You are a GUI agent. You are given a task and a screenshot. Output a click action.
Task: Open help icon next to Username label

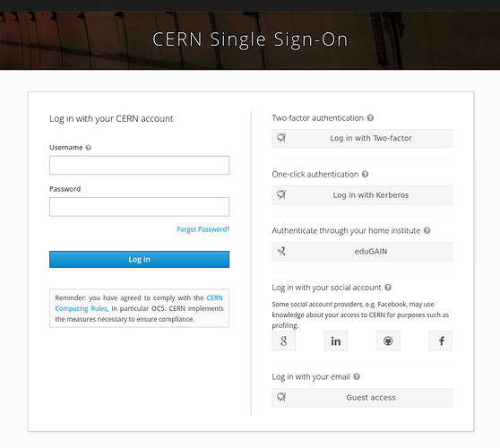pos(89,148)
